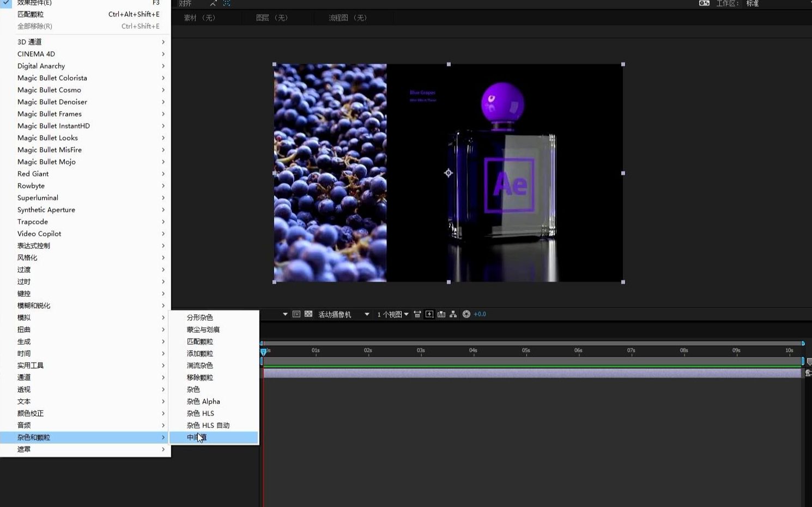Apply the 分形杂色 effect
Viewport: 812px width, 507px height.
click(x=214, y=317)
